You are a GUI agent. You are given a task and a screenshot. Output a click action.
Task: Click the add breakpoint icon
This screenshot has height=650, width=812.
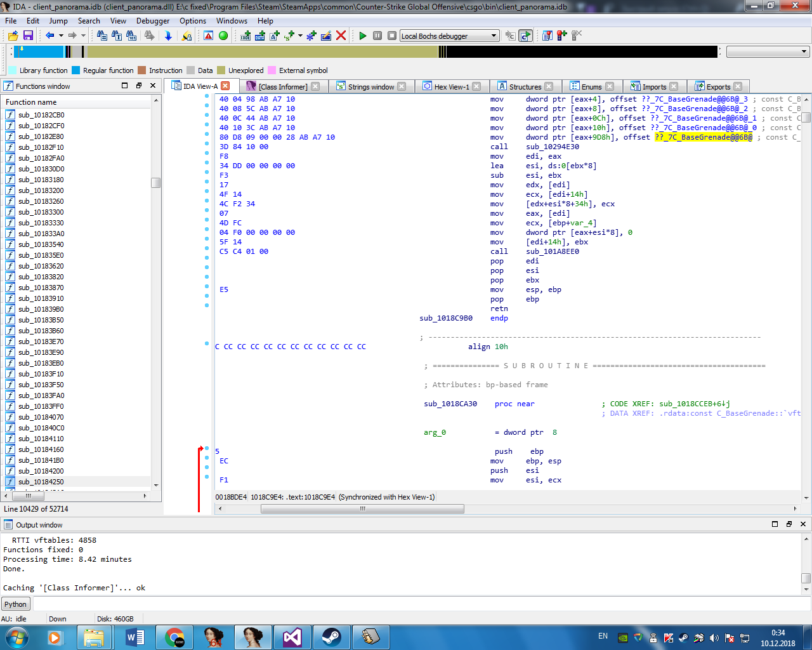561,36
